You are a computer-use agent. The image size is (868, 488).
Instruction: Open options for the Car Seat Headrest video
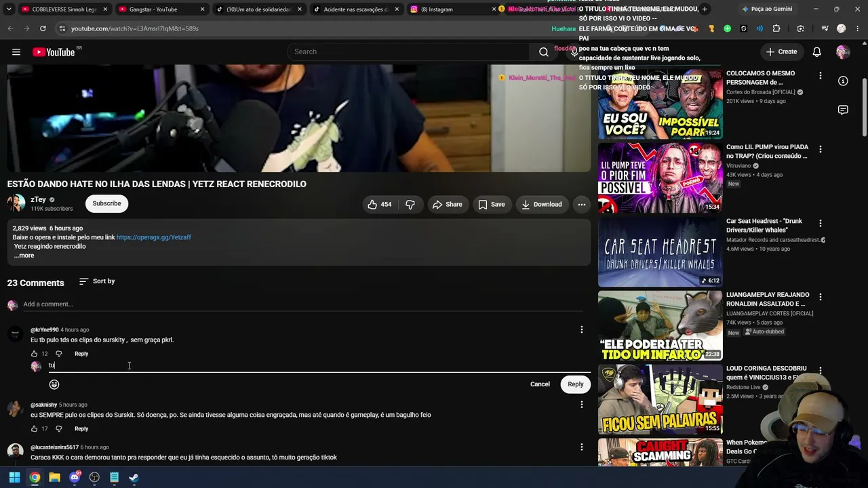coord(821,224)
